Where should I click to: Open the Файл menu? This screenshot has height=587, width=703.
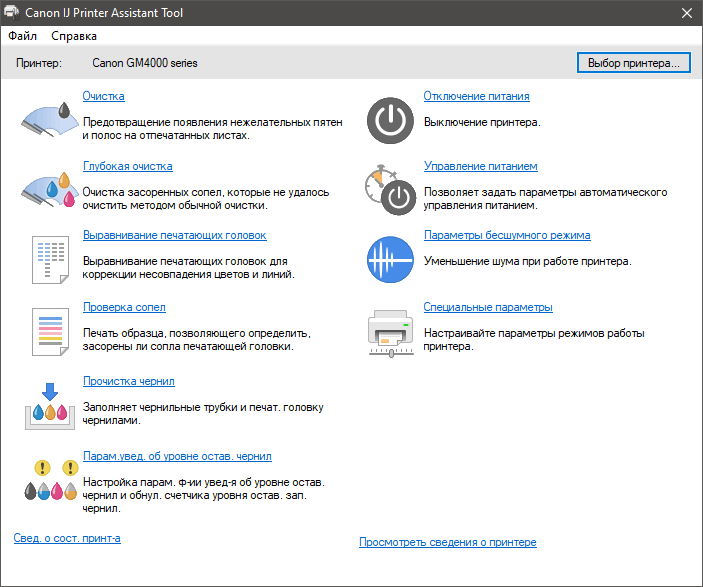[x=22, y=36]
